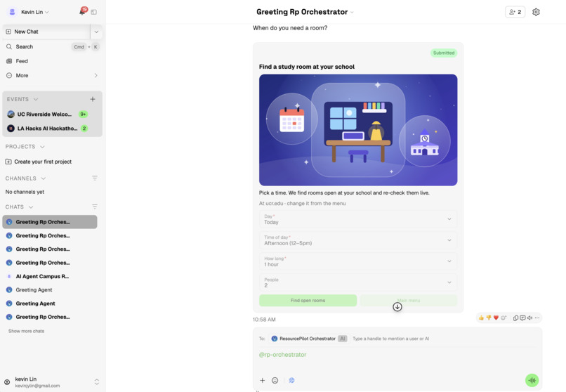The height and width of the screenshot is (392, 566).
Task: Start voice input green button
Action: click(x=532, y=380)
